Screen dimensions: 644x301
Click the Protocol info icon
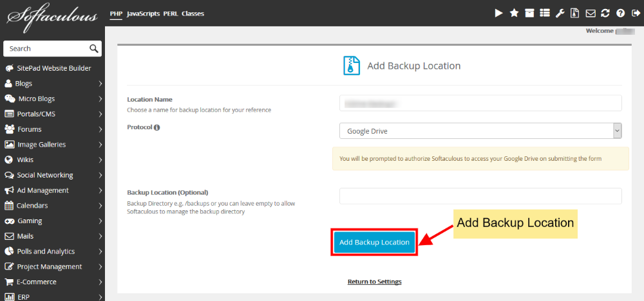click(157, 127)
